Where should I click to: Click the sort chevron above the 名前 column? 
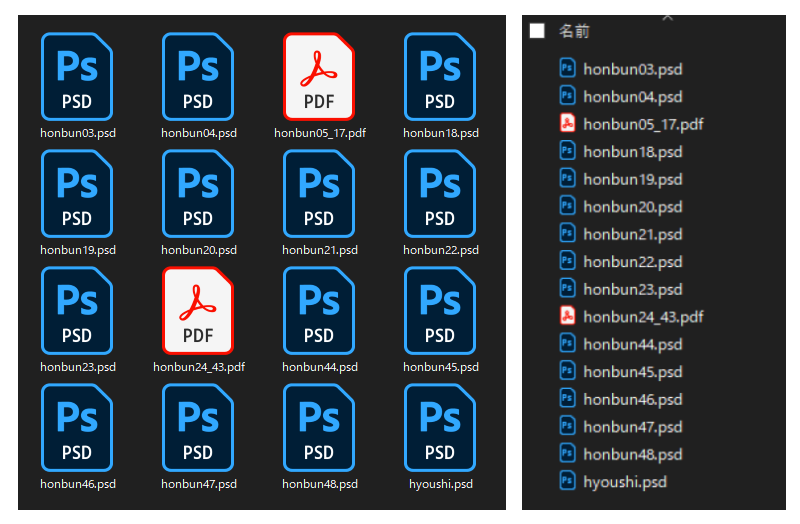668,17
